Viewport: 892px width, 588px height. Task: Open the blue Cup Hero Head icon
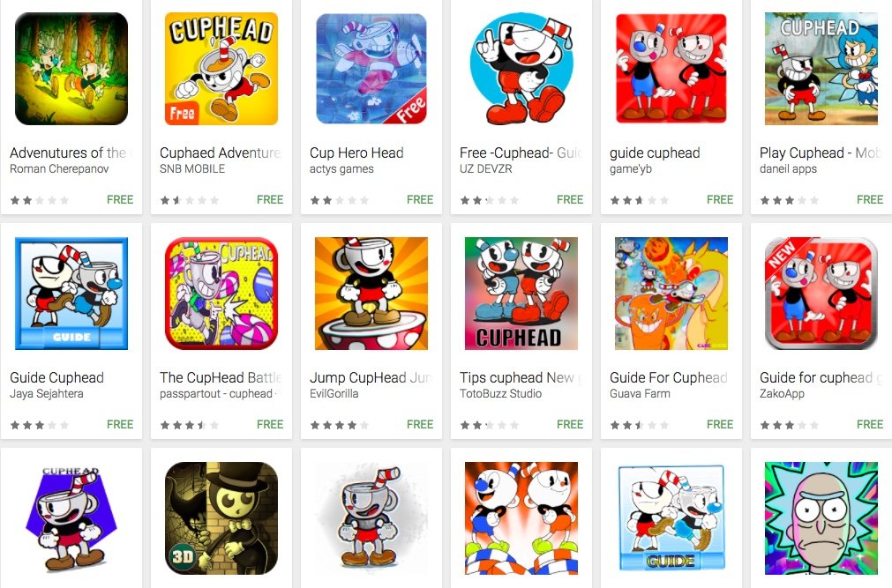point(371,69)
